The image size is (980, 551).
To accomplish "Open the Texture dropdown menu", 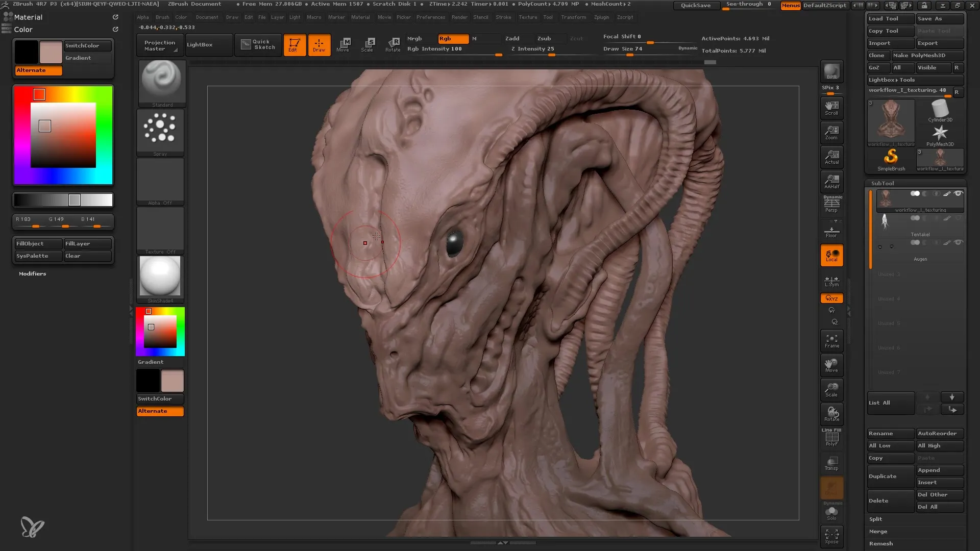I will tap(528, 18).
